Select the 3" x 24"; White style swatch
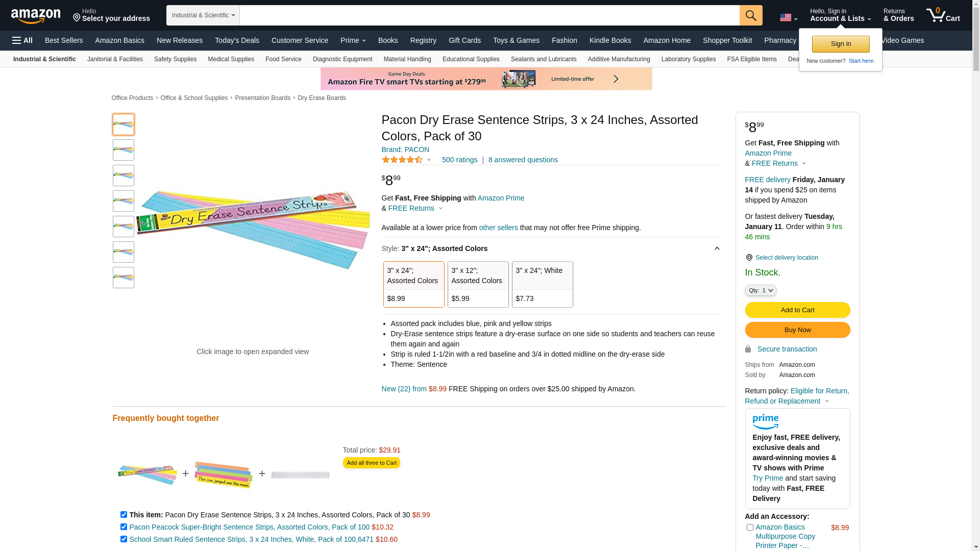Screen dimensions: 980x551 point(542,284)
